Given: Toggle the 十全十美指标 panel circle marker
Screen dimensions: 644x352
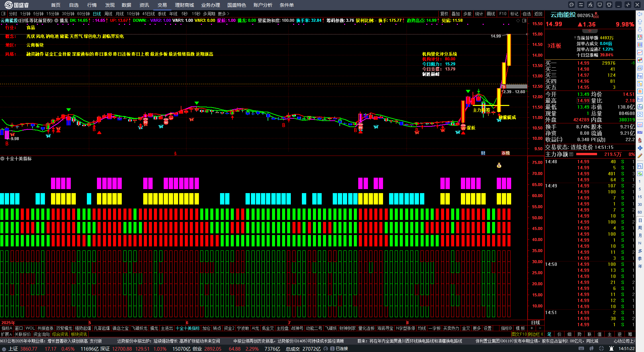Looking at the screenshot, I should 2,159.
